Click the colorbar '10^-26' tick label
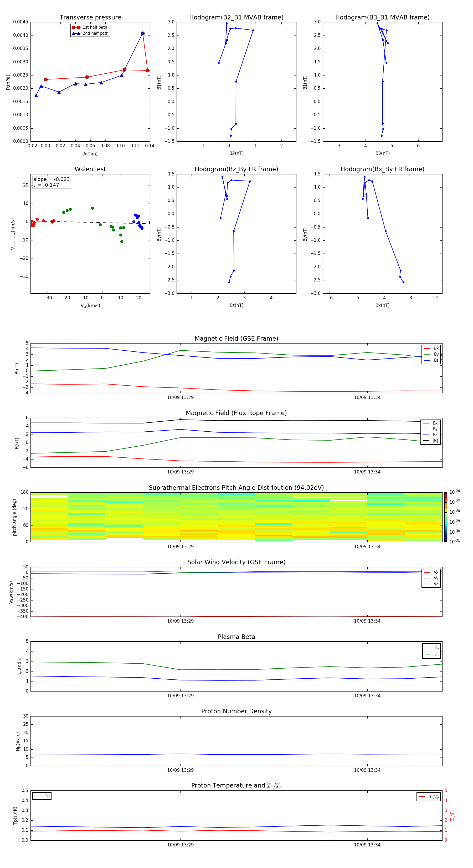The height and width of the screenshot is (868, 473). click(455, 492)
